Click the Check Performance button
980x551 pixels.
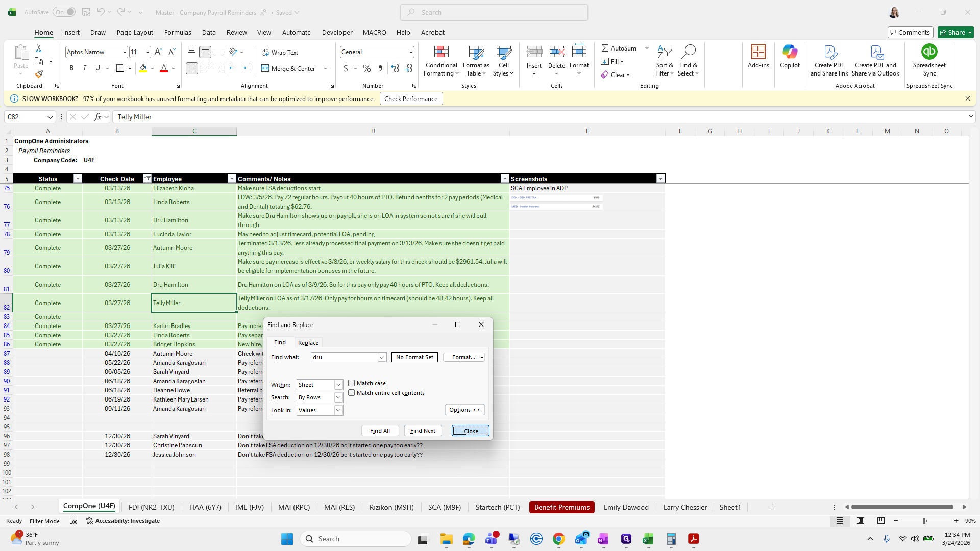[x=411, y=99]
